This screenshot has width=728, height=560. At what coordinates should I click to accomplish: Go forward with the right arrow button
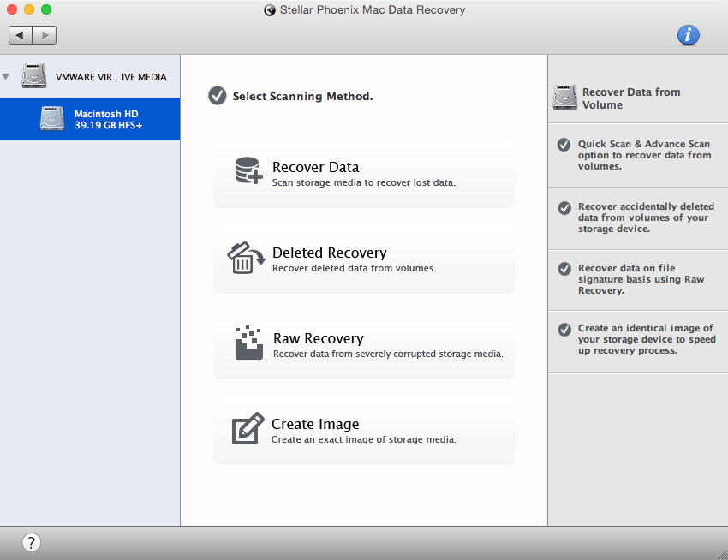point(45,35)
